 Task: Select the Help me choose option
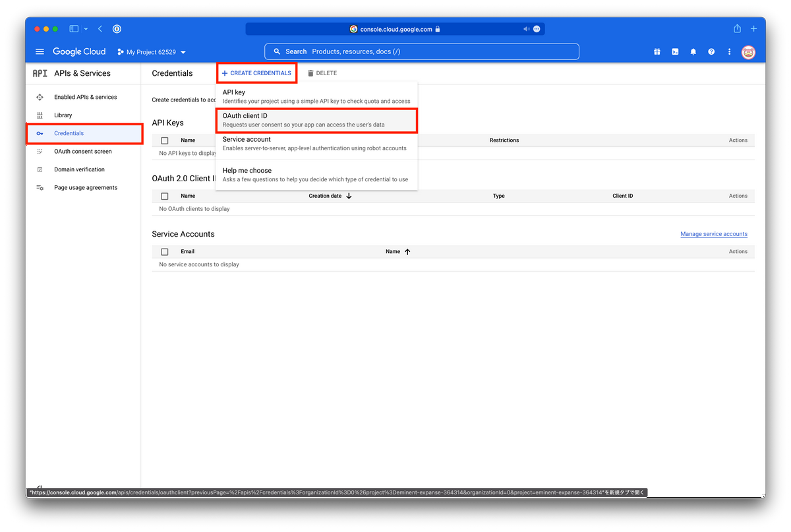[x=316, y=175]
